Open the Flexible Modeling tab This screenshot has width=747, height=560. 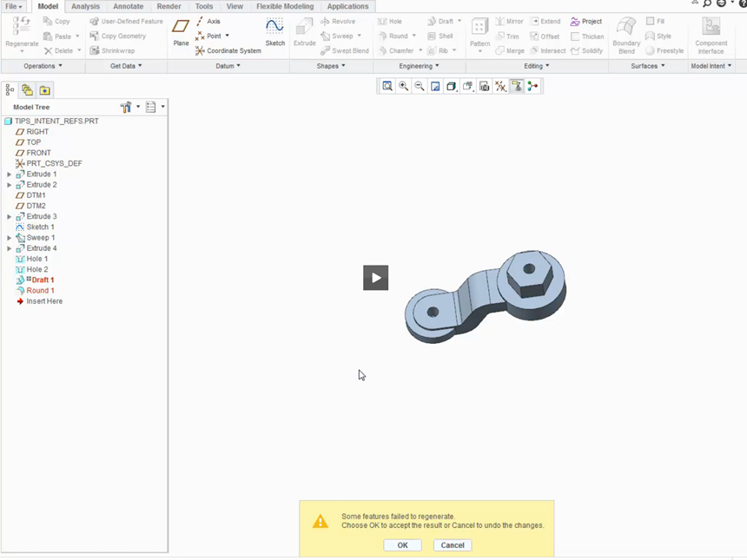tap(285, 6)
